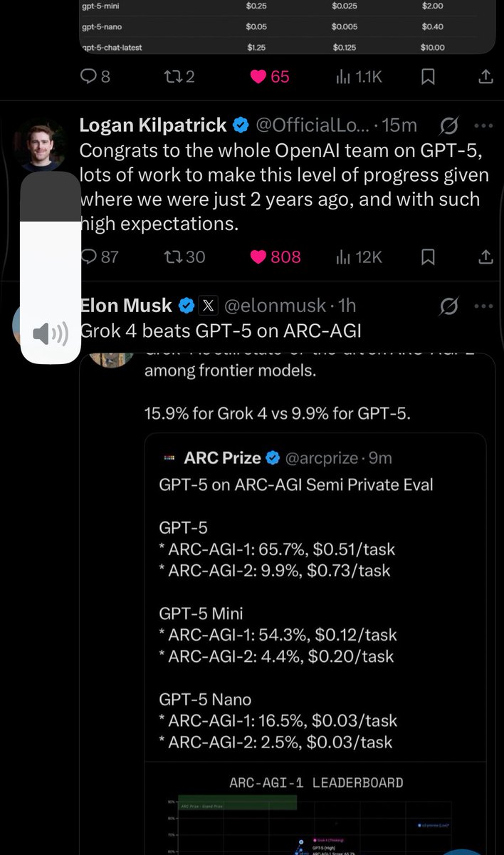Open more options for Elon Musk's tweet
504x855 pixels.
pos(483,306)
